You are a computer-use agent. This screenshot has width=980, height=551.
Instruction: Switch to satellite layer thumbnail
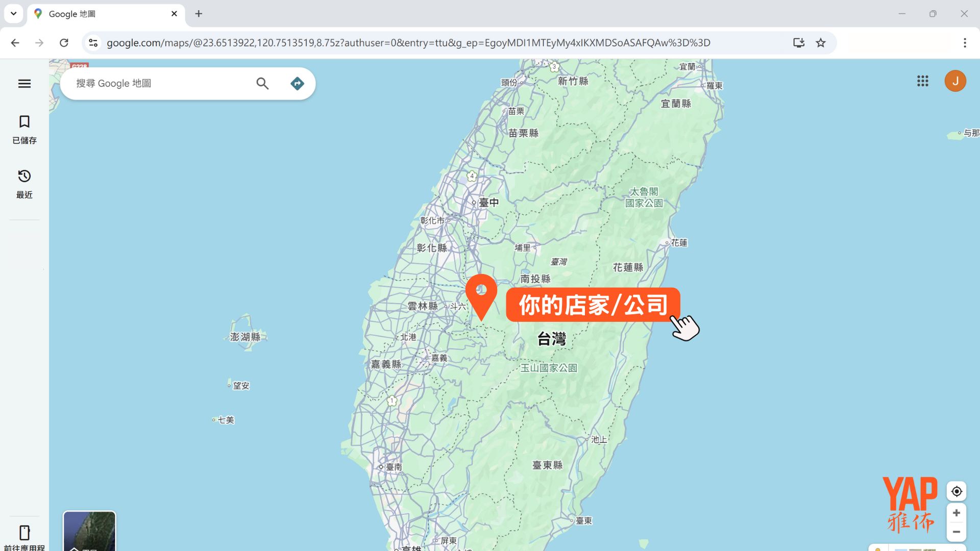pos(89,532)
